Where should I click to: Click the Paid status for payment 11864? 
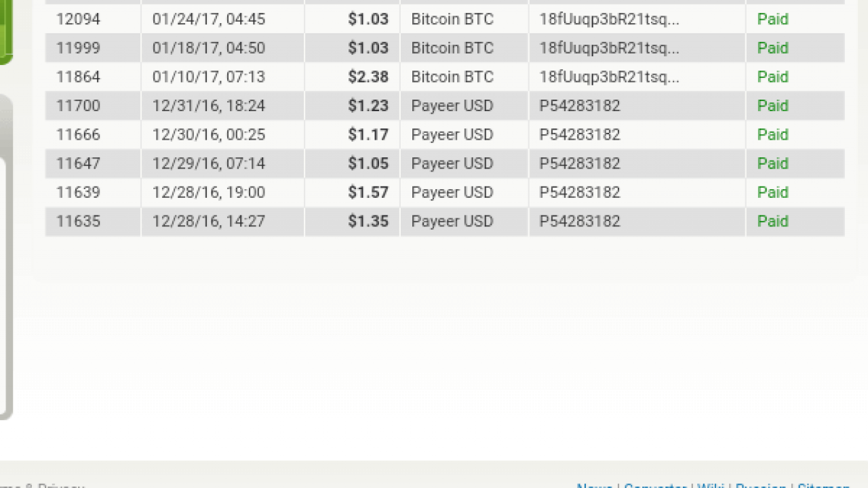coord(772,77)
